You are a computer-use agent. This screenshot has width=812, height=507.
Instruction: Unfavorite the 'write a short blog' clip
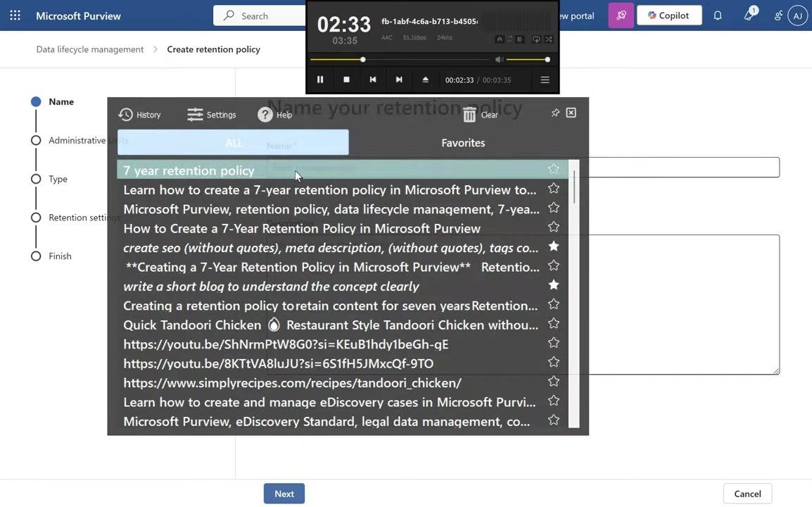point(554,284)
